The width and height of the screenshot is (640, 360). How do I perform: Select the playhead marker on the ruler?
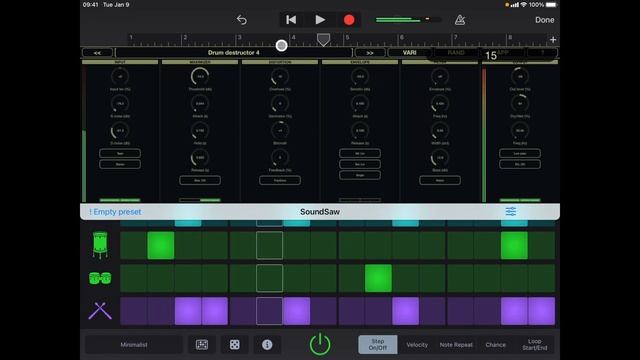[x=323, y=40]
